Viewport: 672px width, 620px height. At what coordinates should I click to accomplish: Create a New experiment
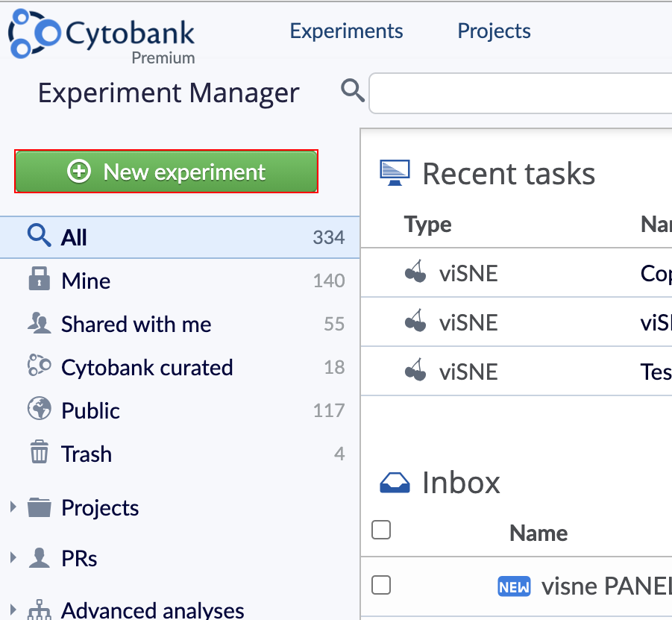166,172
